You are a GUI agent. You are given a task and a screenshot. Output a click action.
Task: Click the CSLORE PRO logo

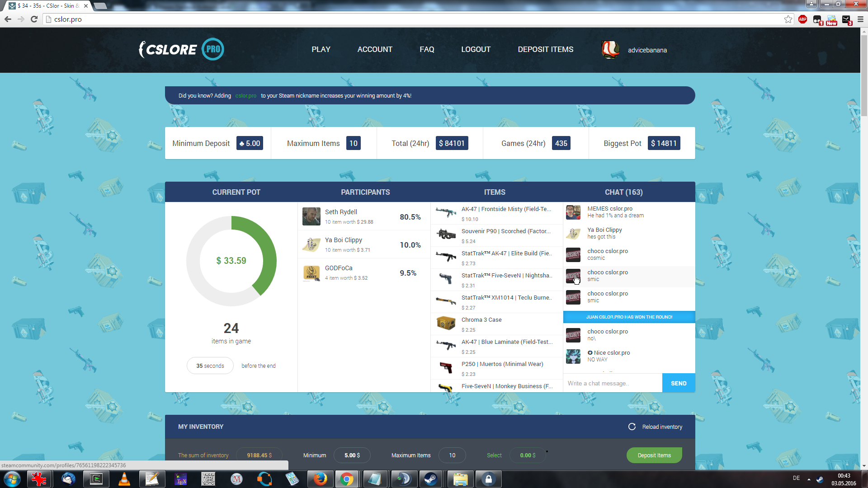point(181,49)
